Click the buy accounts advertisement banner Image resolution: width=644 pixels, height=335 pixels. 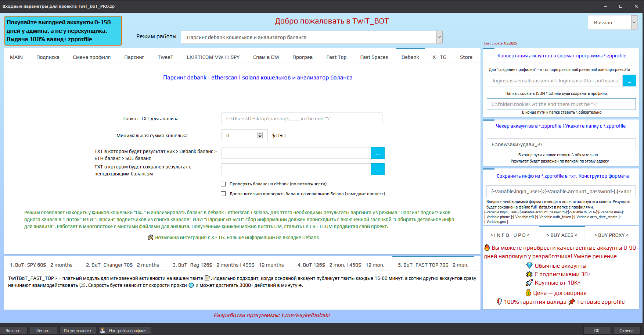pyautogui.click(x=63, y=31)
